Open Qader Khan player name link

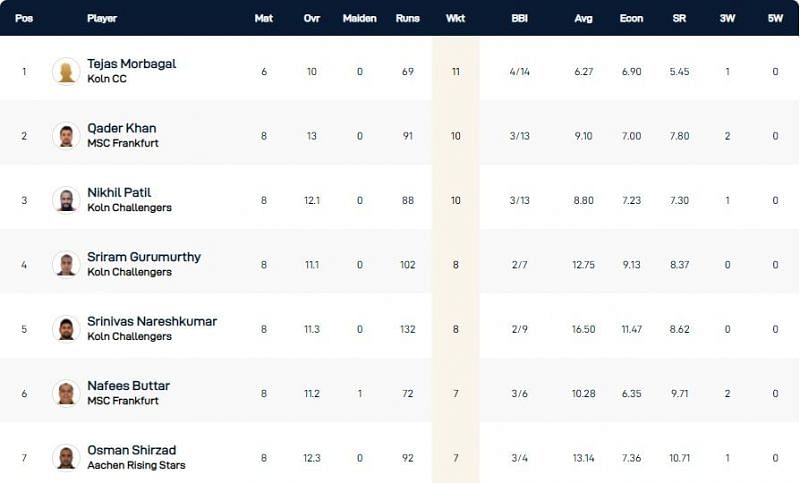121,128
